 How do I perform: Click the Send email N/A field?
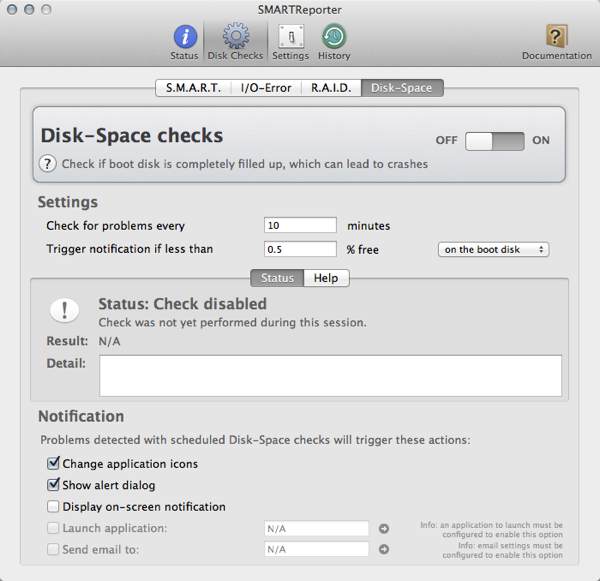tap(316, 549)
